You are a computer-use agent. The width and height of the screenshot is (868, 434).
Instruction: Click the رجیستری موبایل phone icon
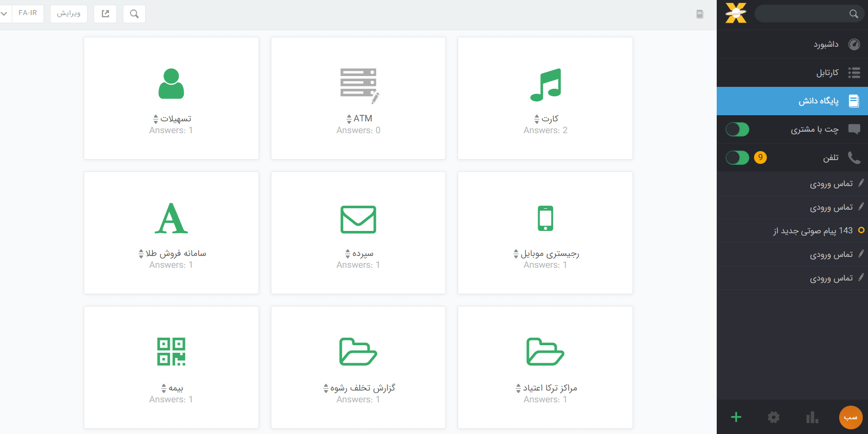coord(546,218)
